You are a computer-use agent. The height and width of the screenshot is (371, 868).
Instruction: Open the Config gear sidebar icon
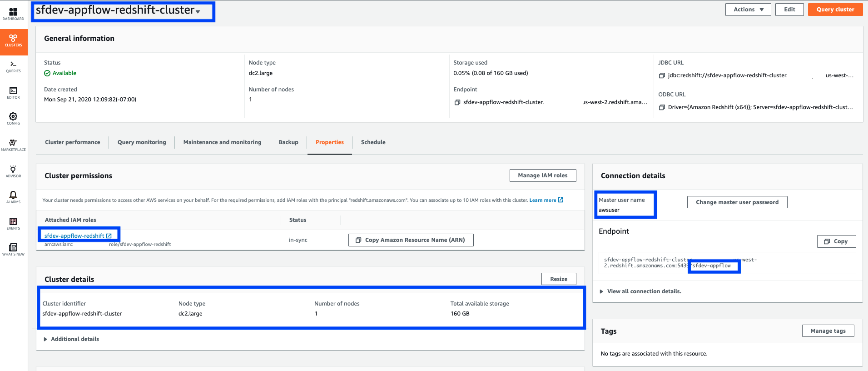pyautogui.click(x=13, y=119)
